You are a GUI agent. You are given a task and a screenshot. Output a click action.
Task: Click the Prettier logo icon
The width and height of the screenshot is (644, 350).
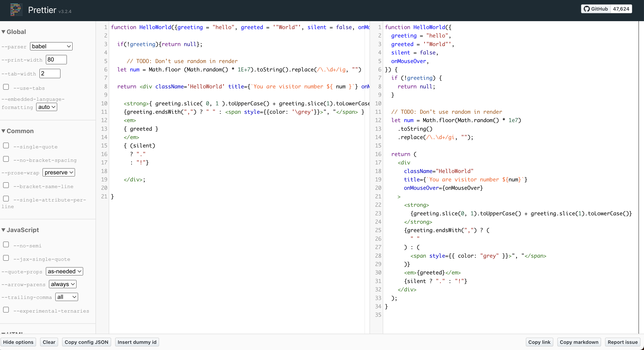coord(16,10)
